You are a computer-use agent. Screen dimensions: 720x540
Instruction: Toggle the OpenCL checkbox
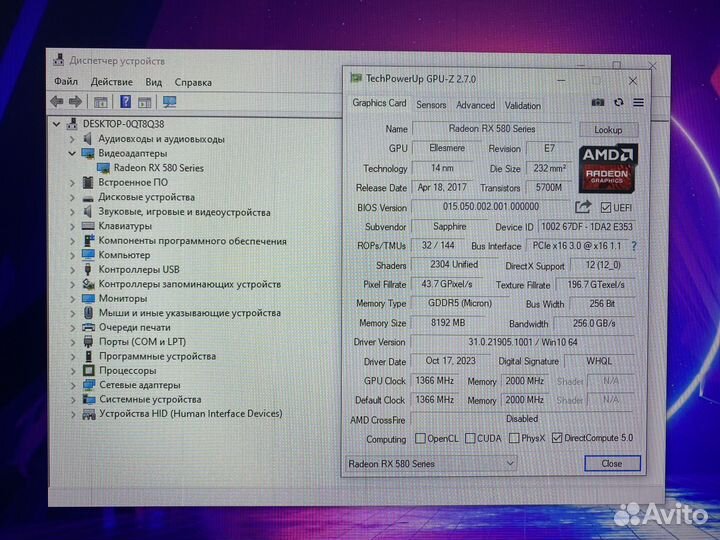tap(420, 438)
